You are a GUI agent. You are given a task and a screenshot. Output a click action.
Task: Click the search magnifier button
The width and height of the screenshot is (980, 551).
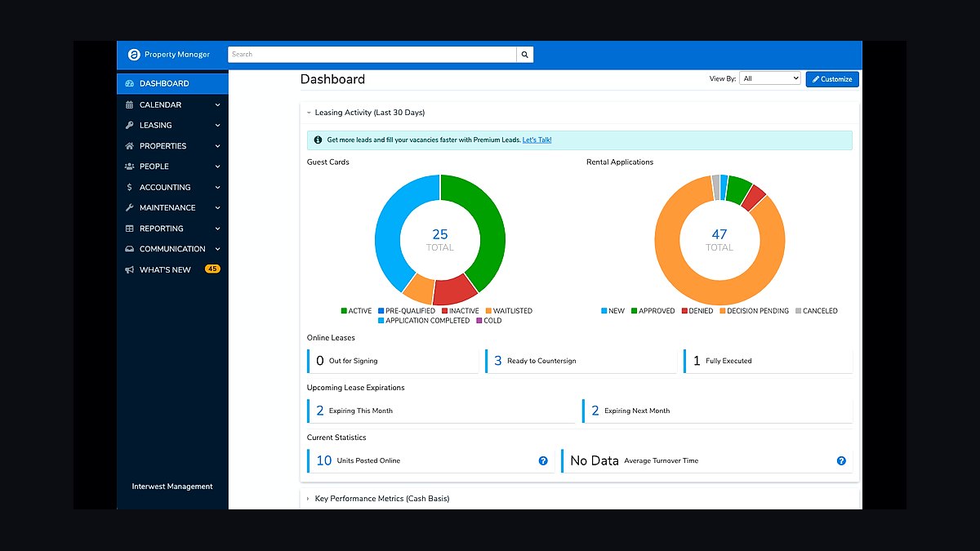(x=525, y=55)
